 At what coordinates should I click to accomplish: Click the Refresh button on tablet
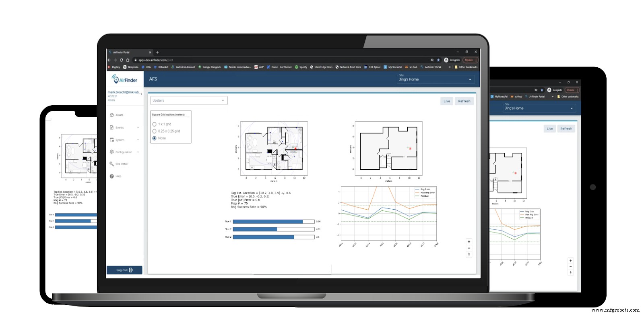[x=566, y=129]
